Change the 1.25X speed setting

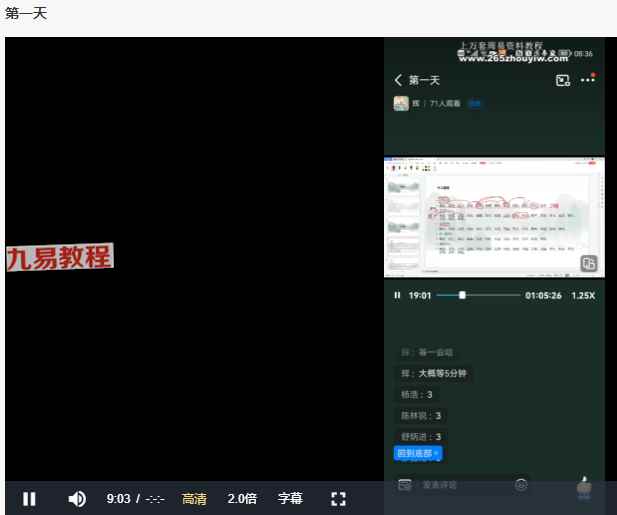(583, 295)
